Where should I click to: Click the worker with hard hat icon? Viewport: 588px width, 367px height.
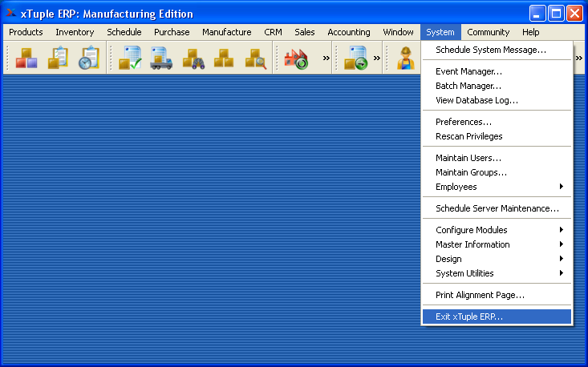click(x=406, y=58)
